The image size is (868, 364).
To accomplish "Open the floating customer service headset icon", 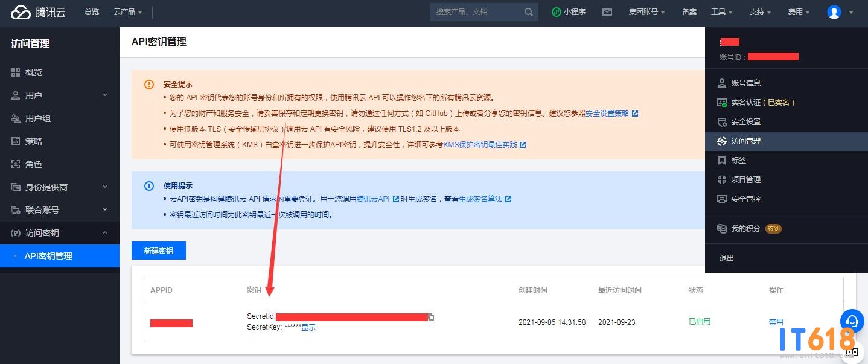I will tap(852, 321).
